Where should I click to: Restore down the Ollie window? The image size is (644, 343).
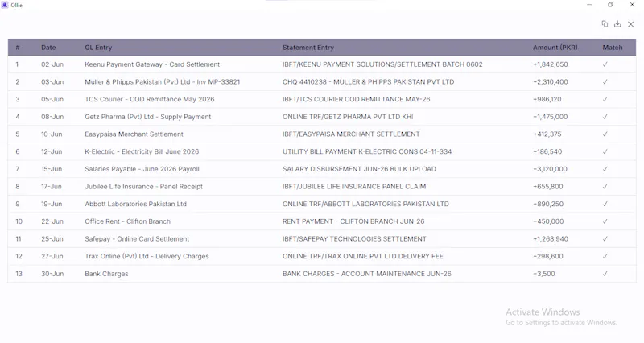tap(610, 5)
